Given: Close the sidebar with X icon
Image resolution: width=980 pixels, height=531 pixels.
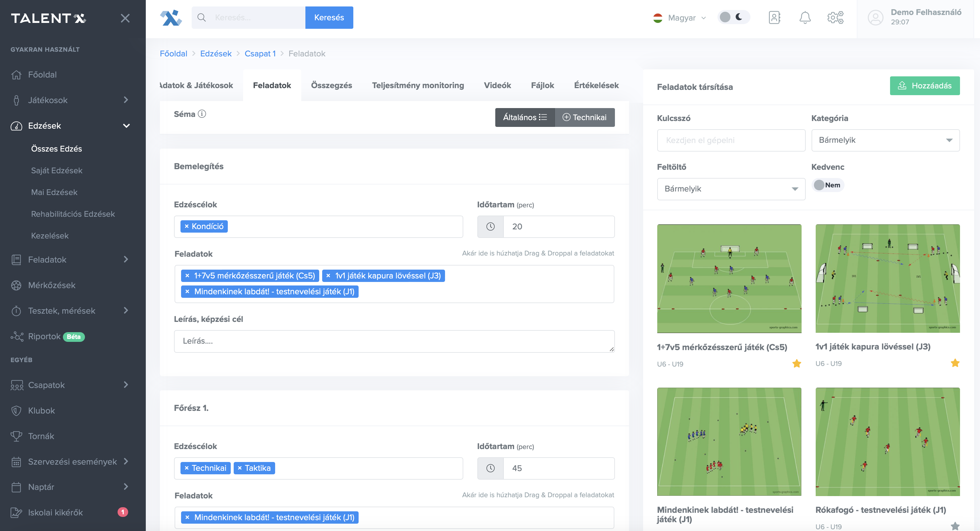Looking at the screenshot, I should [125, 18].
